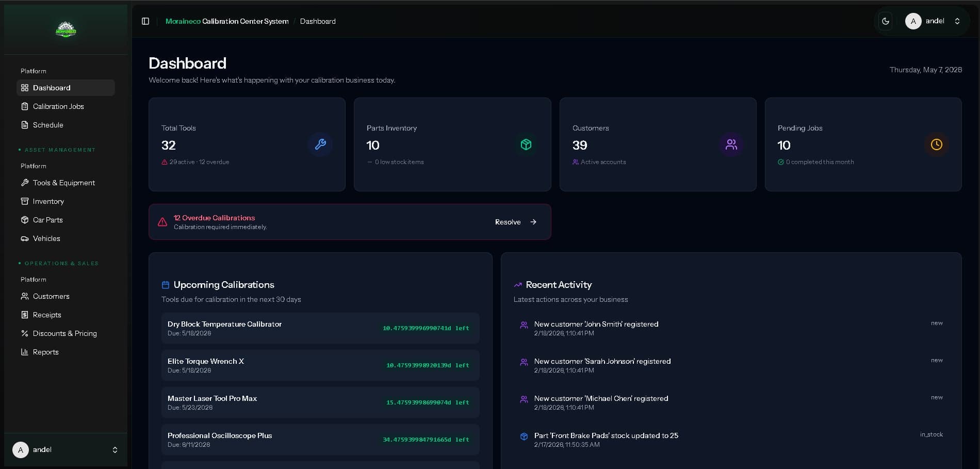Click the 12 Overdue Calibrations heading
The image size is (980, 469).
[214, 218]
